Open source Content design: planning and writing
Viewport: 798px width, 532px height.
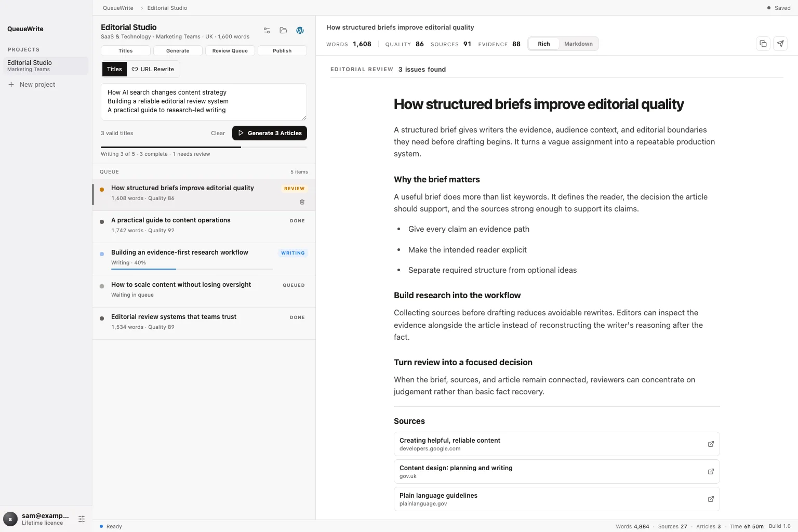(x=556, y=472)
